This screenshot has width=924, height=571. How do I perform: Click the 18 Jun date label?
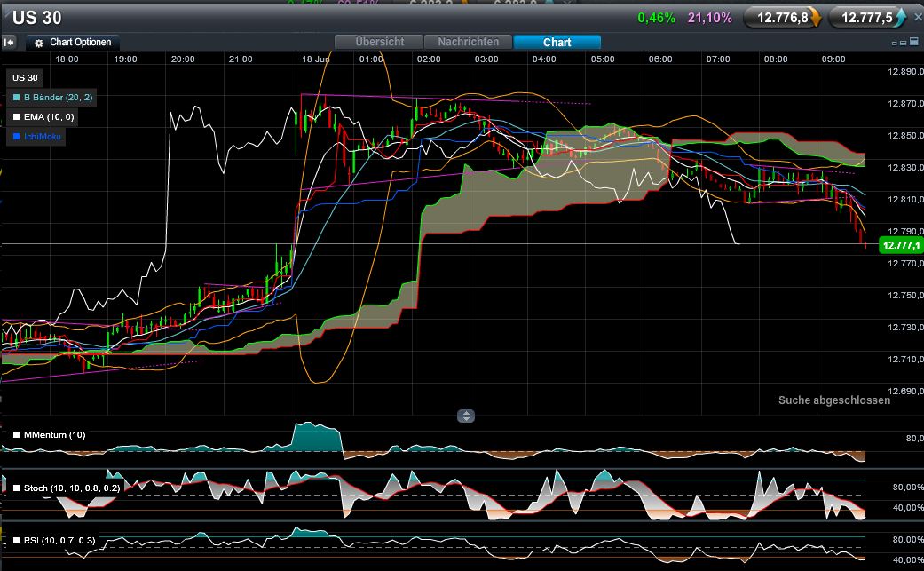(316, 59)
